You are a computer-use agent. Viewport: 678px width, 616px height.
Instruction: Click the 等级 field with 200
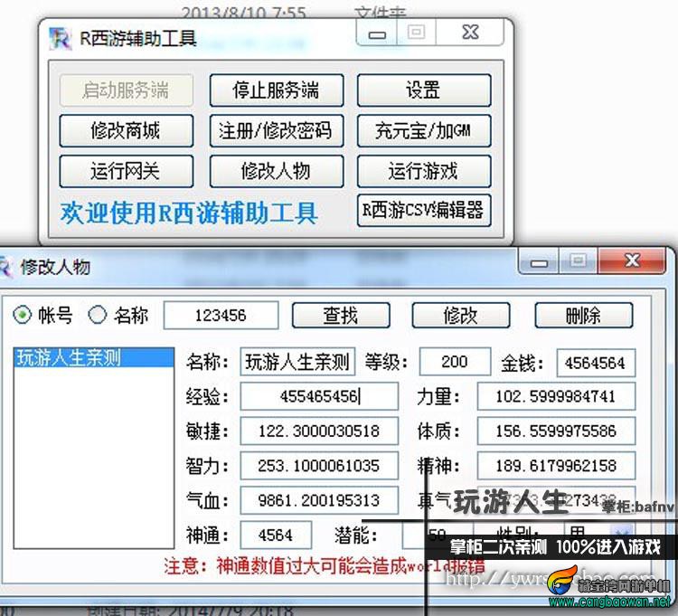click(455, 362)
